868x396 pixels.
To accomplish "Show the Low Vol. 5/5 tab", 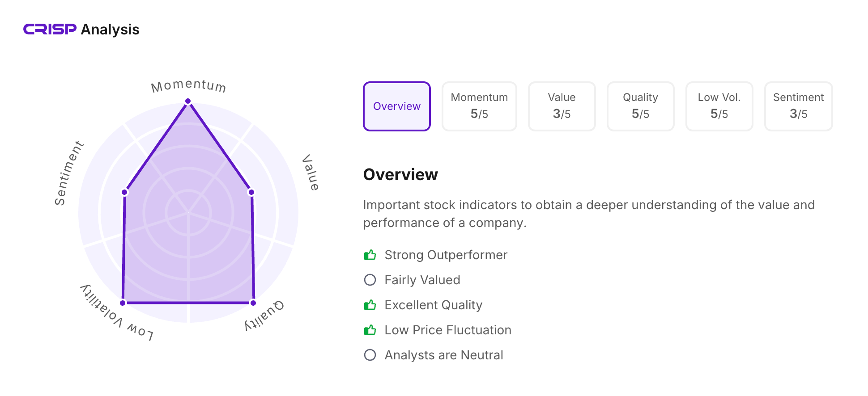I will [x=719, y=106].
